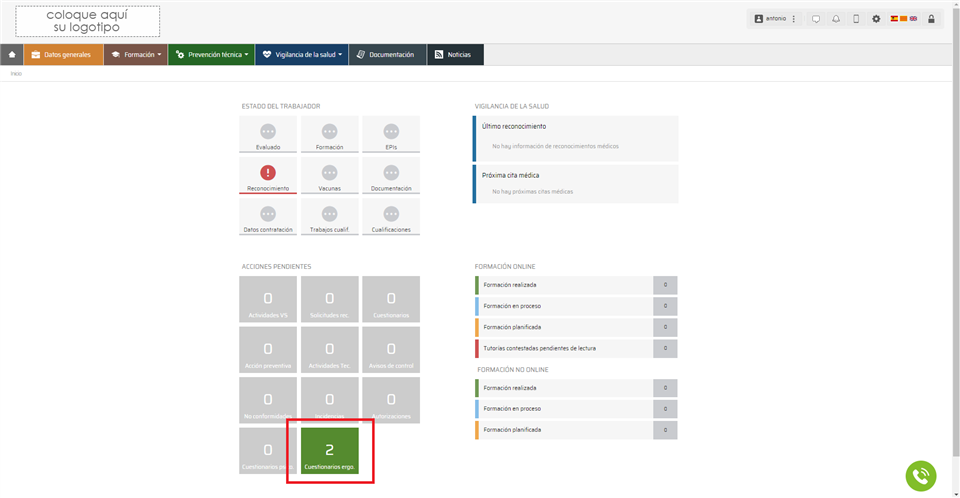Switch language with the UK flag
Screen dimensions: 960x498
913,19
